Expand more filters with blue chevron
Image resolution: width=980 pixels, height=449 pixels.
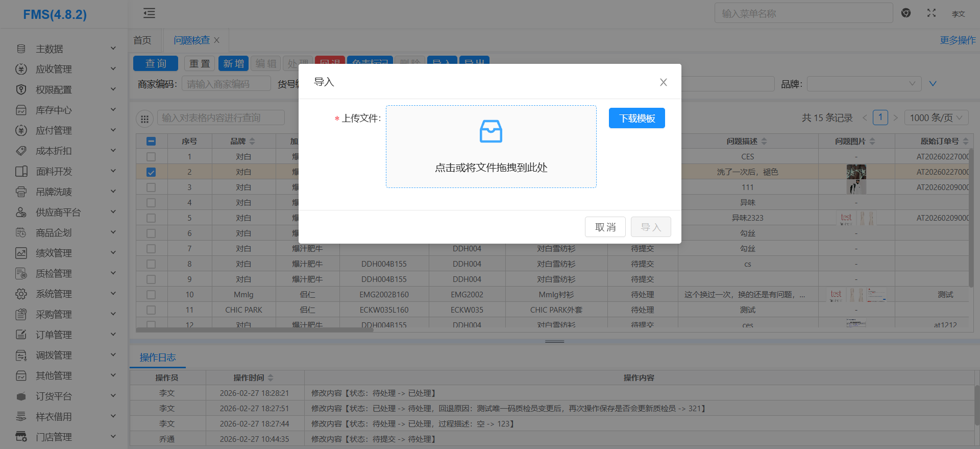[933, 84]
